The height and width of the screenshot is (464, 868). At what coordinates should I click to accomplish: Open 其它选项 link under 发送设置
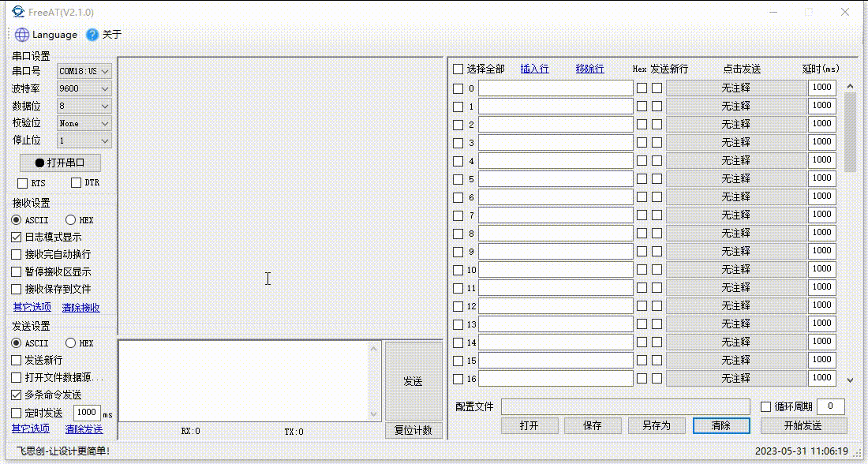31,428
